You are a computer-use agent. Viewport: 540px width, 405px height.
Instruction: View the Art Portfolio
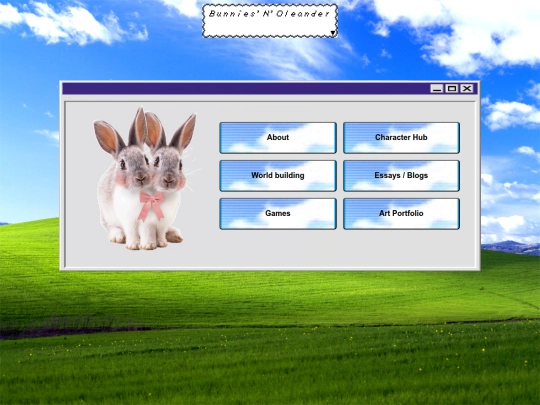(x=401, y=214)
